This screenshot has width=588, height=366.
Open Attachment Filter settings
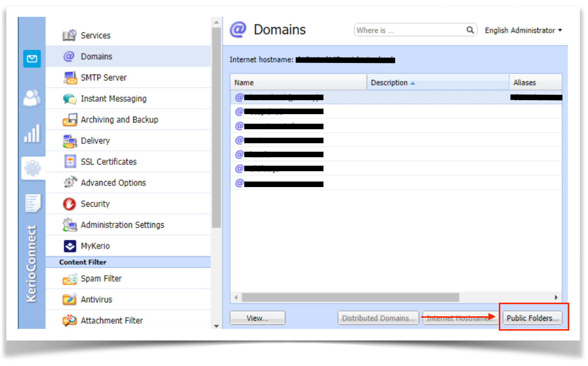(128, 320)
